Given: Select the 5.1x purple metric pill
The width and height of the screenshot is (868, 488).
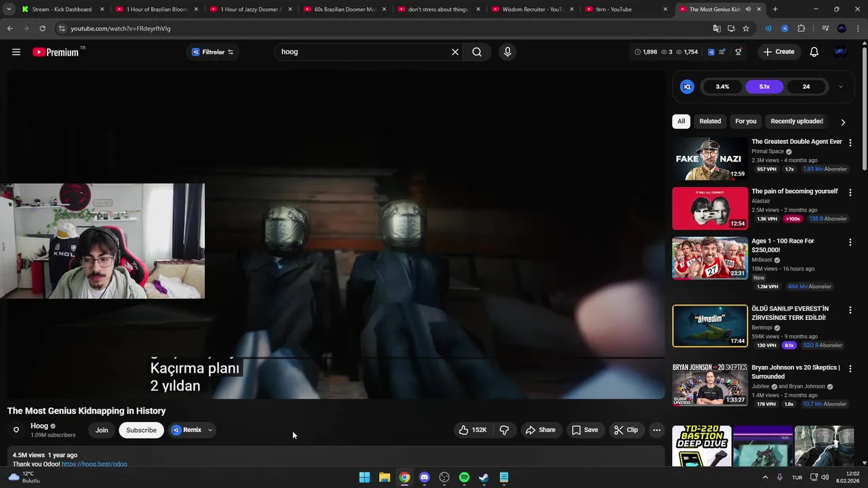Looking at the screenshot, I should (764, 87).
